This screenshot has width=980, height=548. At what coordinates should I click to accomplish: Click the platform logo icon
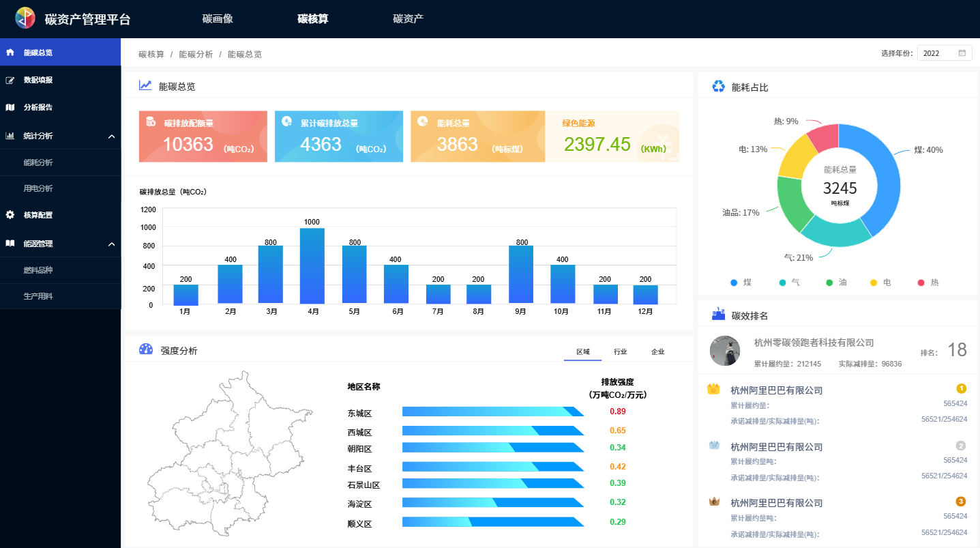[x=25, y=18]
